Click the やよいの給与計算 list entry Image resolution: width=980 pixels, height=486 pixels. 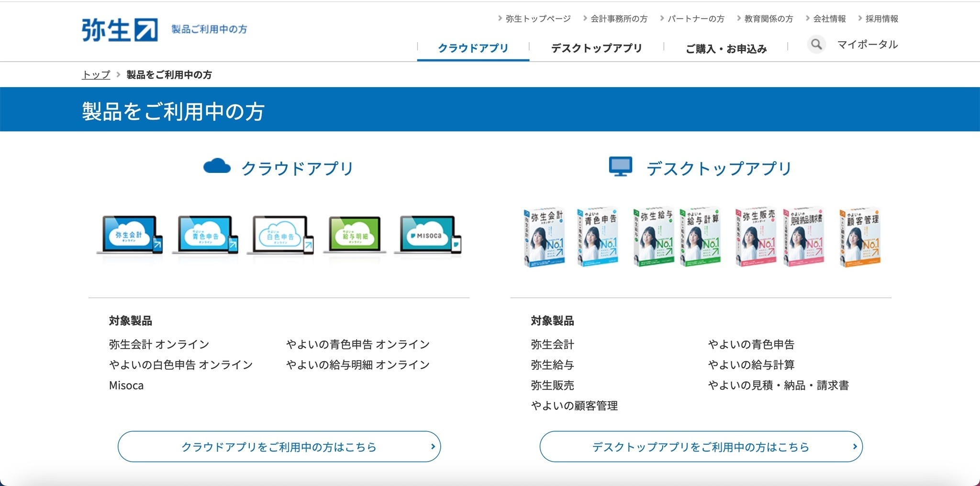[750, 364]
